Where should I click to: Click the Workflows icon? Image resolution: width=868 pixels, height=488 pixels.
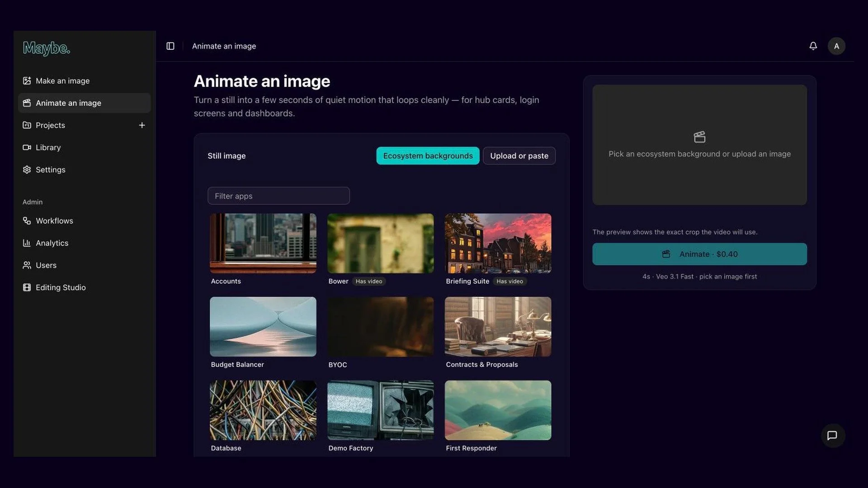[x=27, y=221]
